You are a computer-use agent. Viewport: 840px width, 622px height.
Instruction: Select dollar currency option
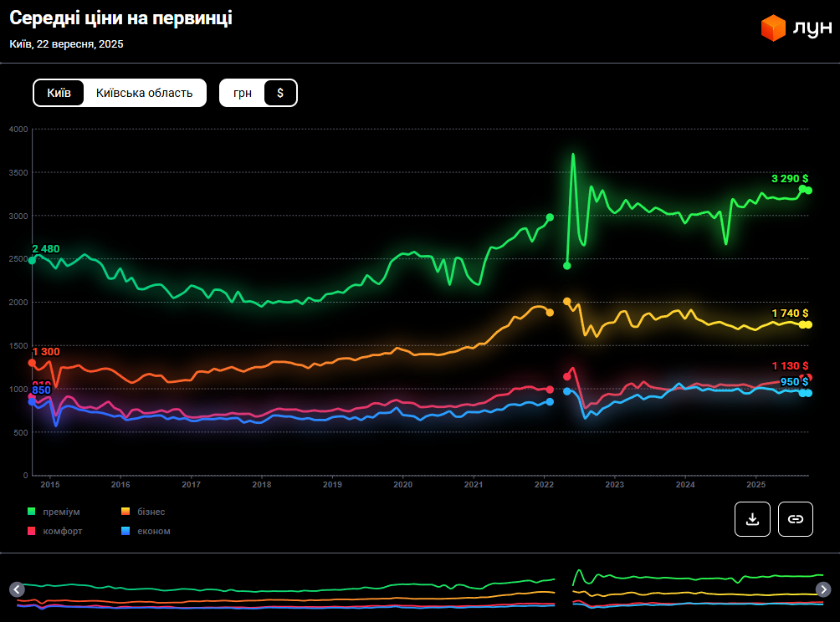(280, 93)
